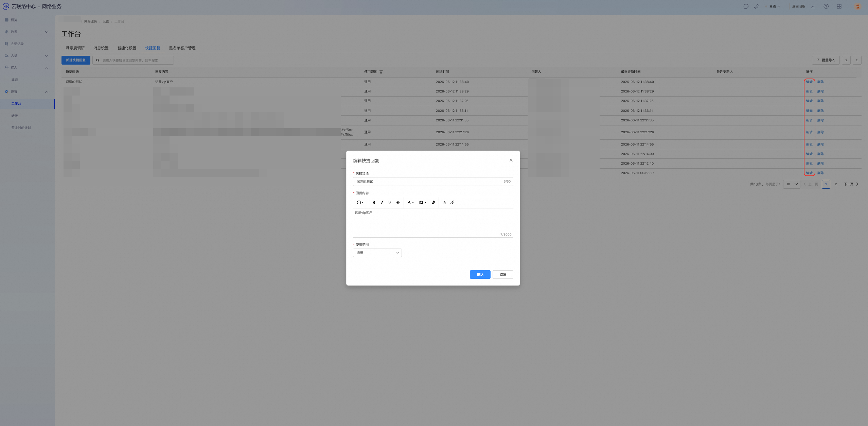Switch to 满意度调研 tab

coord(75,48)
